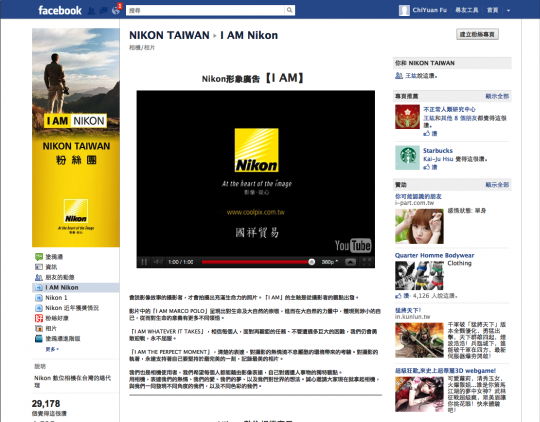Viewport: 540px width, 422px height.
Task: Click the Starbucks logo thumbnail
Action: [x=407, y=158]
